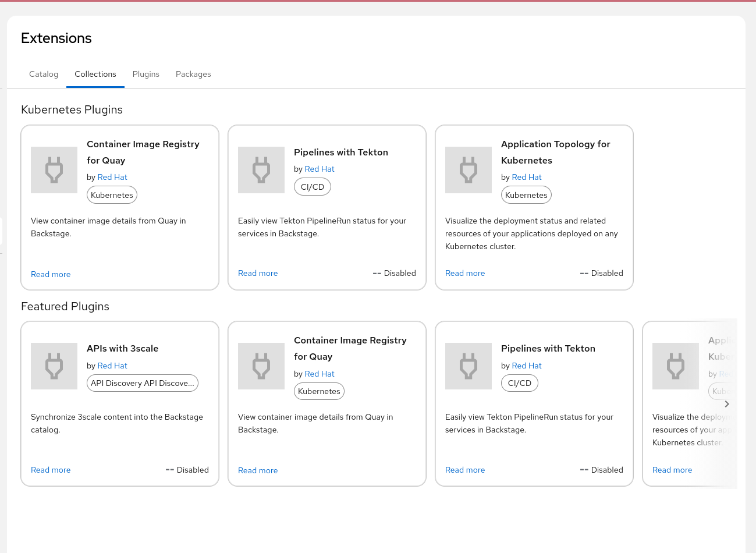Click plug icon on APIs with 3scale card
This screenshot has height=553, width=756.
tap(54, 366)
